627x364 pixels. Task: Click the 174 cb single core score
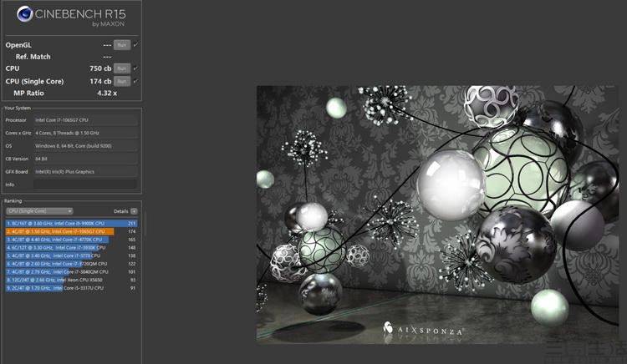point(100,81)
